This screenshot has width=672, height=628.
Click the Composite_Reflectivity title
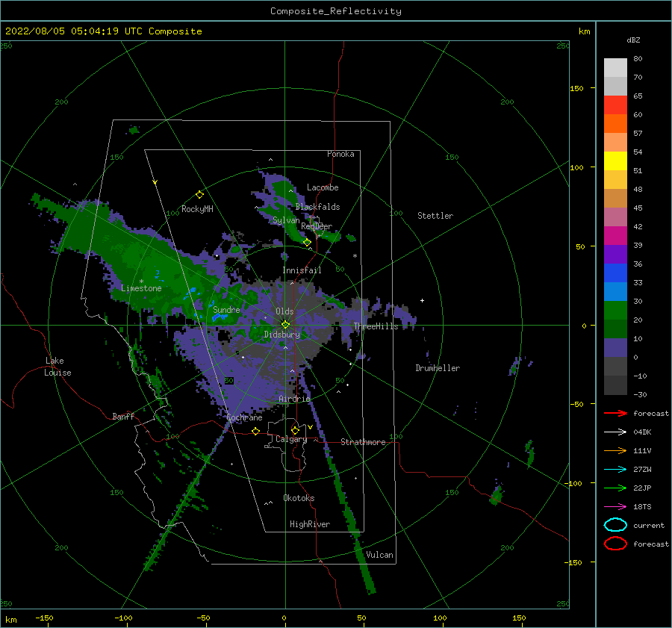click(335, 11)
